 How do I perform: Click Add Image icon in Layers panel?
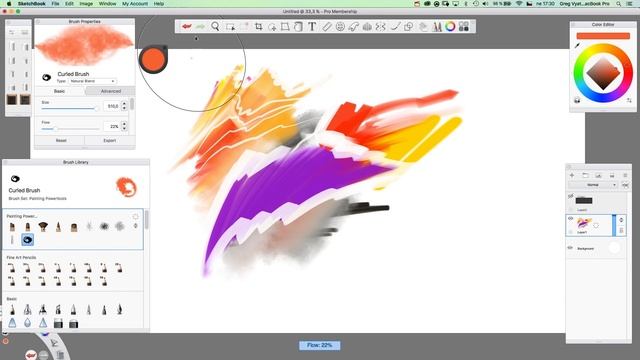coord(598,175)
